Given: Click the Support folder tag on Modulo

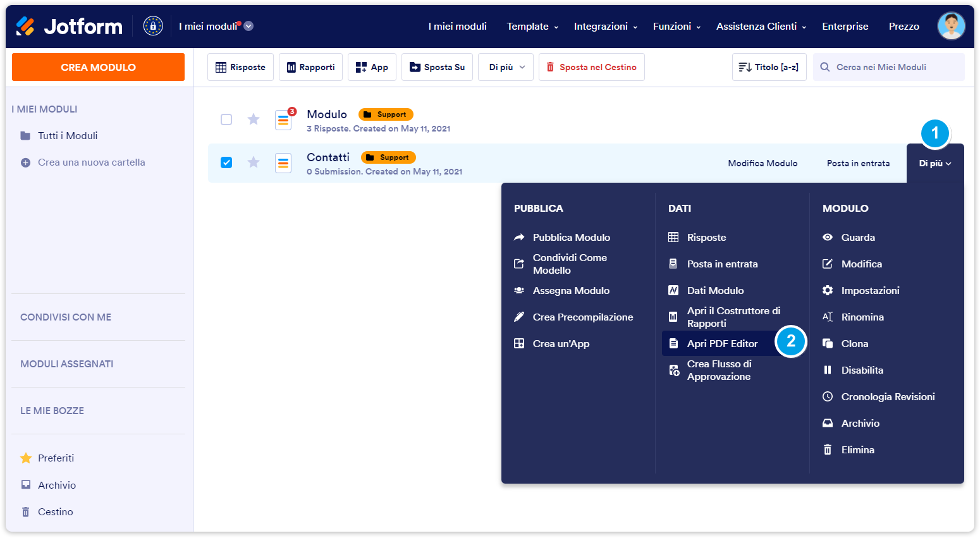Looking at the screenshot, I should pos(386,114).
